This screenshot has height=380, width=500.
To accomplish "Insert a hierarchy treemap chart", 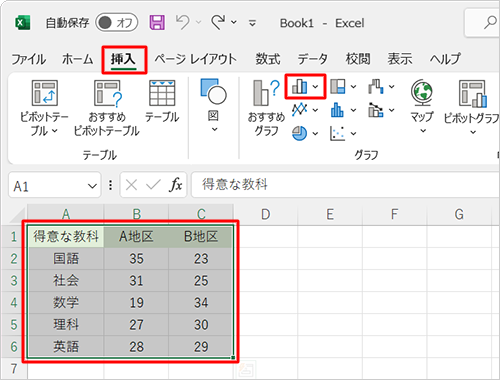I will point(343,87).
